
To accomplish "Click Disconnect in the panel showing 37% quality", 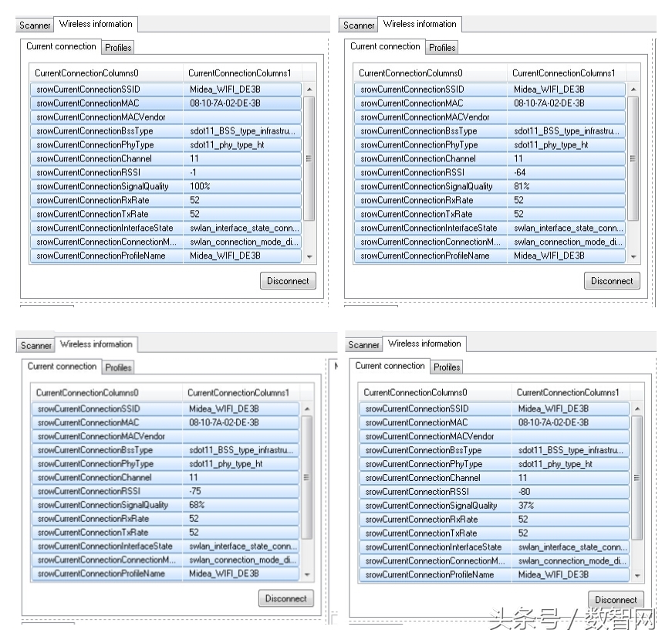I will (616, 599).
